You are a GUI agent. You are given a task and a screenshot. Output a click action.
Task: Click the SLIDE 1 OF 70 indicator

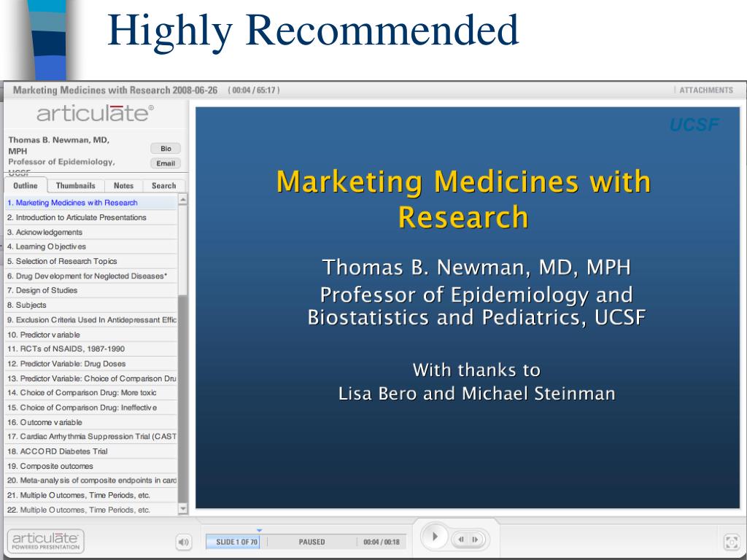coord(236,542)
